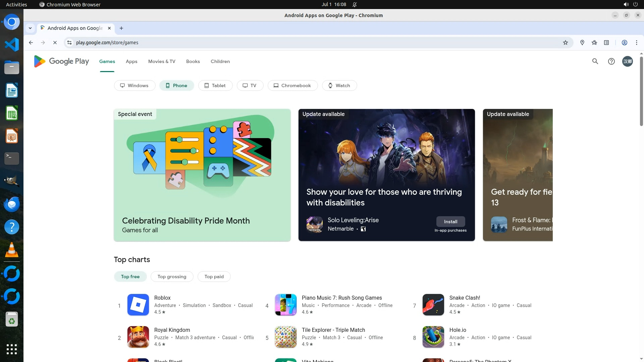
Task: Click the Google Play search icon
Action: [595, 61]
